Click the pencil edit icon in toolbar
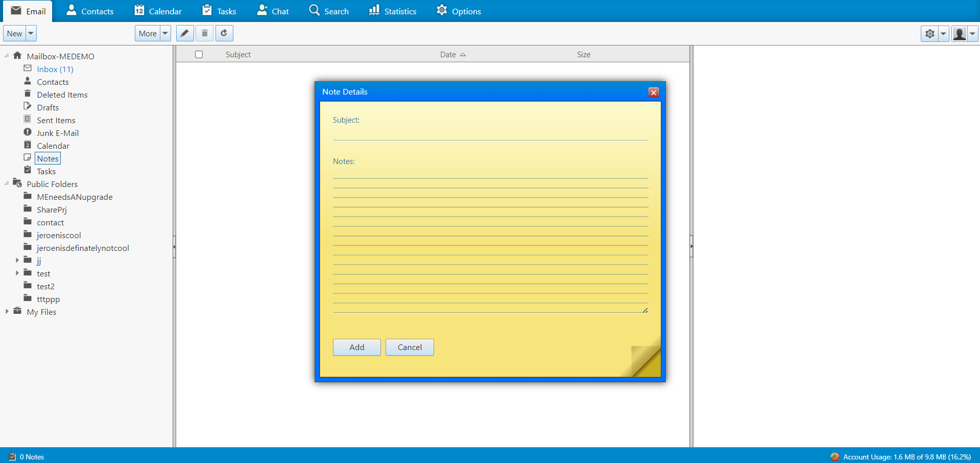 click(x=185, y=33)
